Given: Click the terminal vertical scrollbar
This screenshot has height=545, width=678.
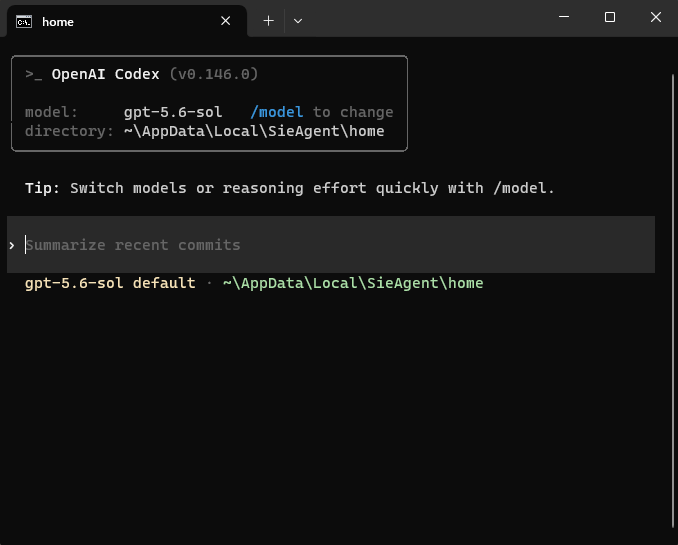Looking at the screenshot, I should (x=673, y=301).
